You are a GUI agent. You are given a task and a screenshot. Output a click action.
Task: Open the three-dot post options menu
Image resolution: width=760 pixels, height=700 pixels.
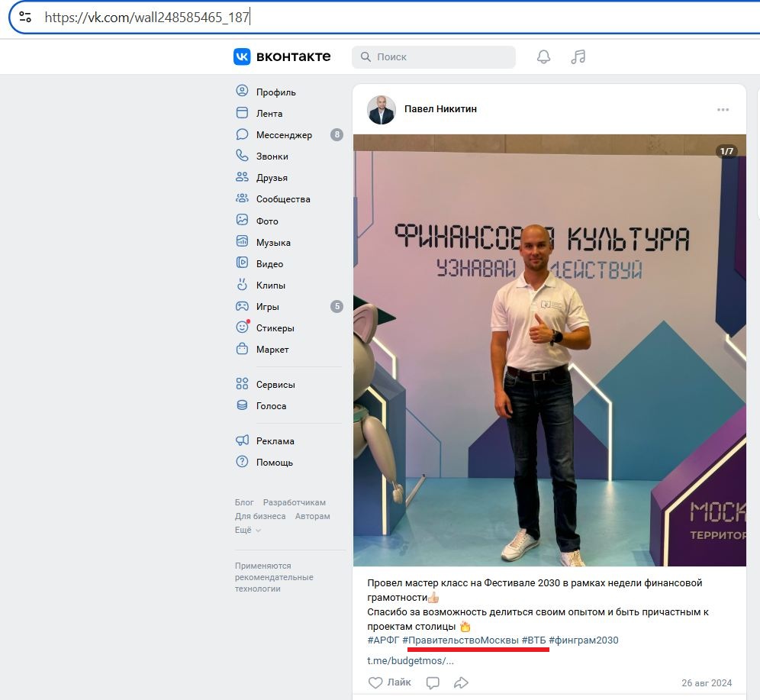(723, 110)
